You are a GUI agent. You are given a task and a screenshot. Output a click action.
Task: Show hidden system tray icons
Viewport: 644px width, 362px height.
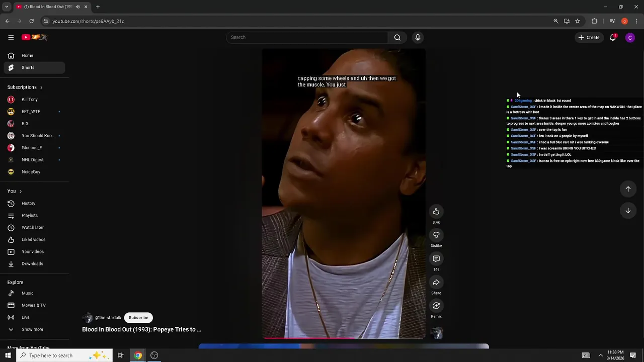pyautogui.click(x=600, y=355)
